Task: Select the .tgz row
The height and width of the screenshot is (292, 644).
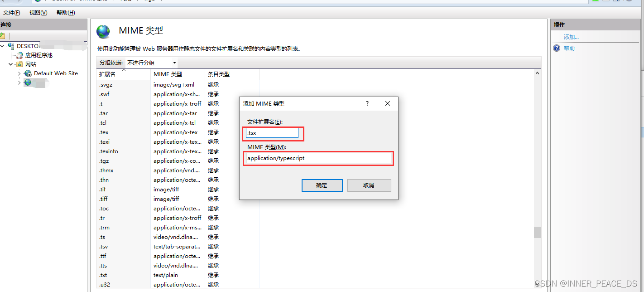Action: pyautogui.click(x=178, y=161)
